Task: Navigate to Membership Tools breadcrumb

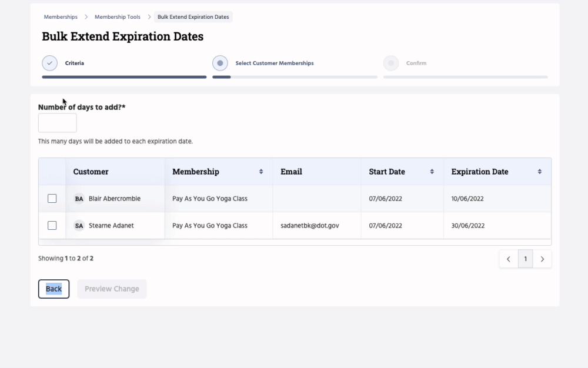Action: pyautogui.click(x=117, y=17)
